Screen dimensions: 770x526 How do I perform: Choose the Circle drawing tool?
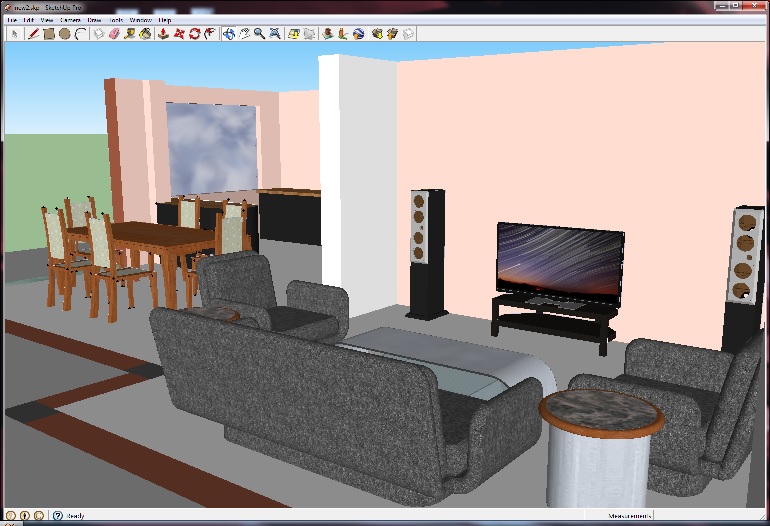click(64, 34)
